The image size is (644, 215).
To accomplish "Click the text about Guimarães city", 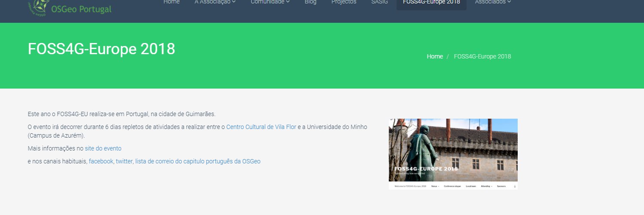I will click(122, 114).
